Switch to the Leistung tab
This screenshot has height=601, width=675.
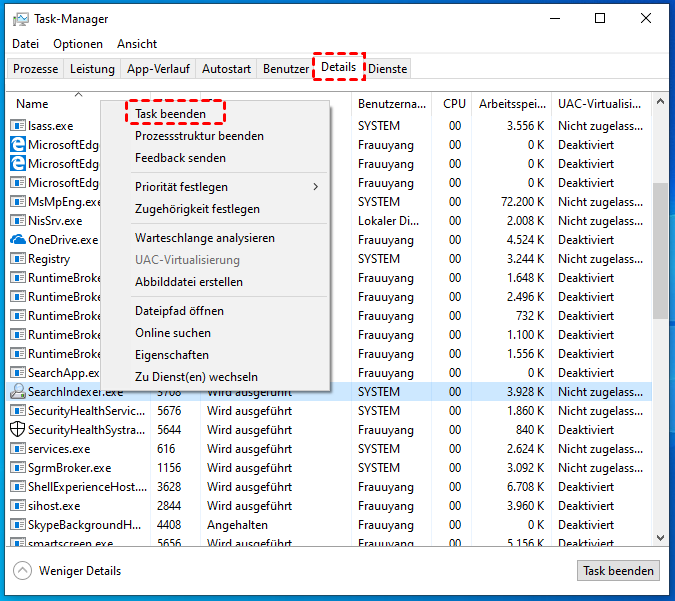click(x=92, y=69)
